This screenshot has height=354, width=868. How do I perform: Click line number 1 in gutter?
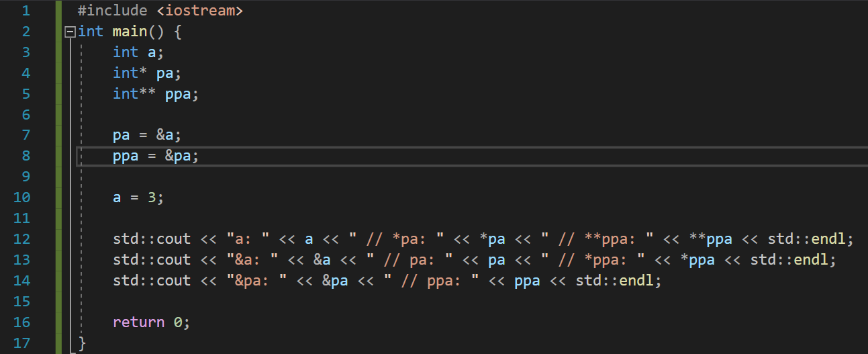26,11
